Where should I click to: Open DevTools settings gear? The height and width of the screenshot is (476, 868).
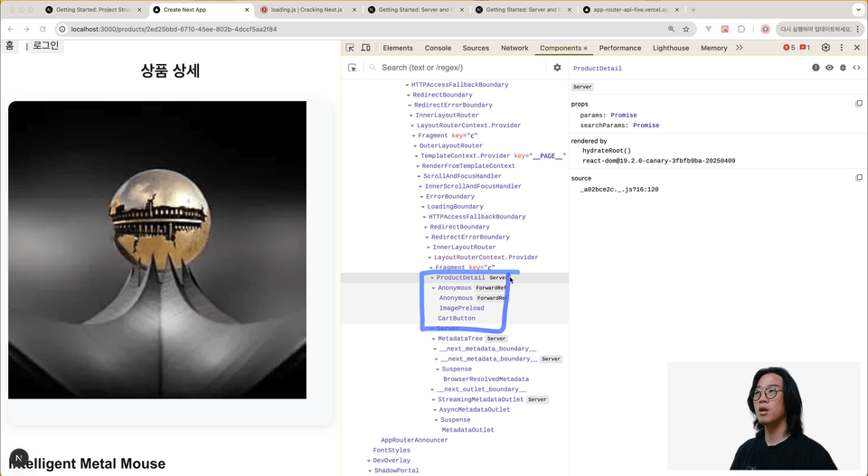826,48
